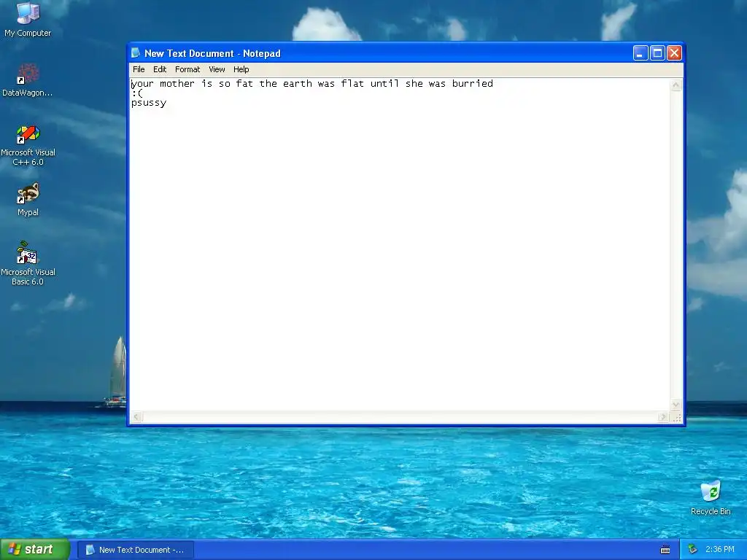Maximize the Notepad window
This screenshot has height=560, width=747.
coord(657,52)
